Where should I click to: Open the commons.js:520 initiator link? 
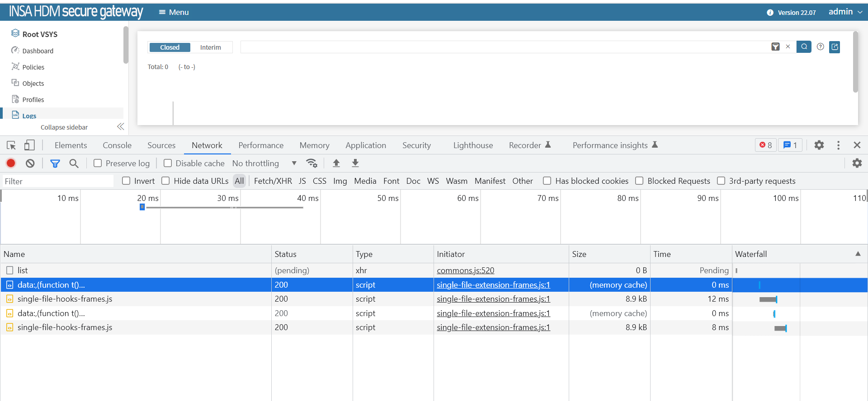tap(465, 270)
